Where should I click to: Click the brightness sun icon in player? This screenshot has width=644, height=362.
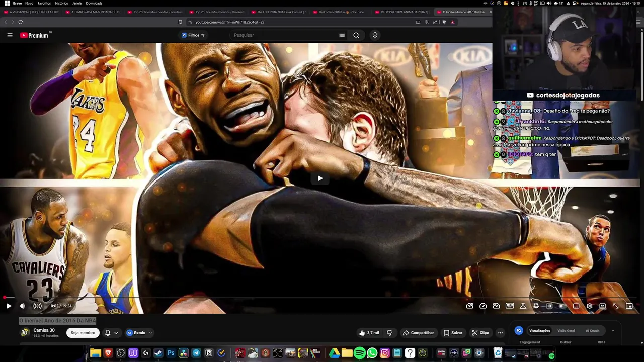tap(536, 306)
